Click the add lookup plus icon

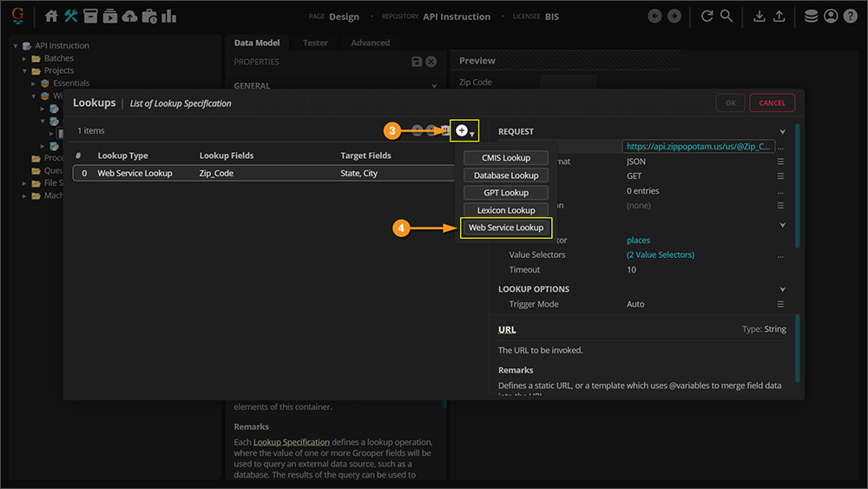click(x=462, y=131)
